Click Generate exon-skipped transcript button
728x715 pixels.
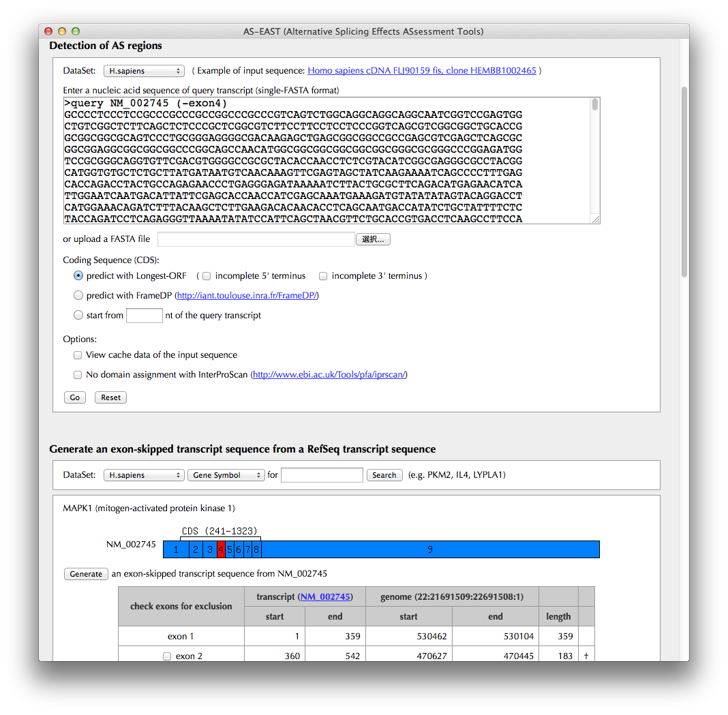pyautogui.click(x=86, y=574)
